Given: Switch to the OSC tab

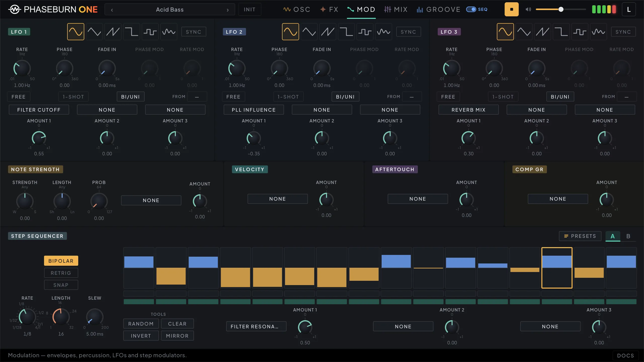Looking at the screenshot, I should [x=297, y=9].
